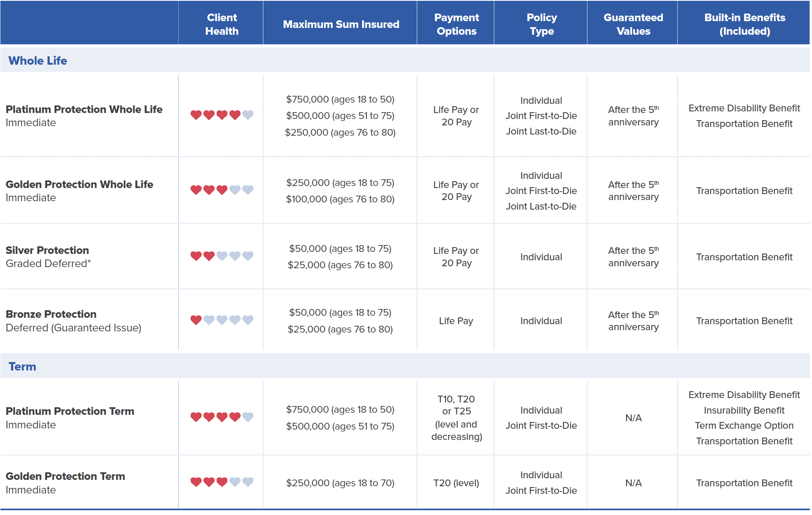Click the single red heart in Bronze Protection row
Viewport: 812px width, 515px height.
click(196, 320)
